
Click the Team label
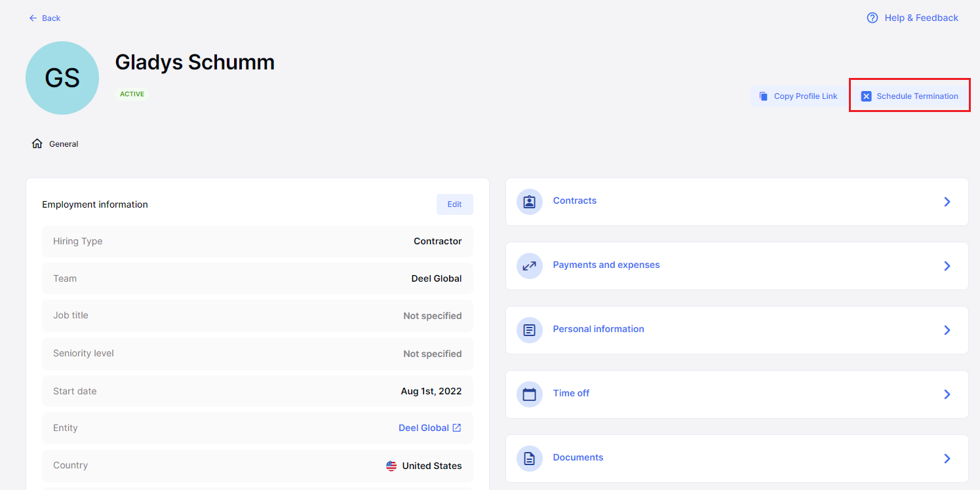[65, 278]
